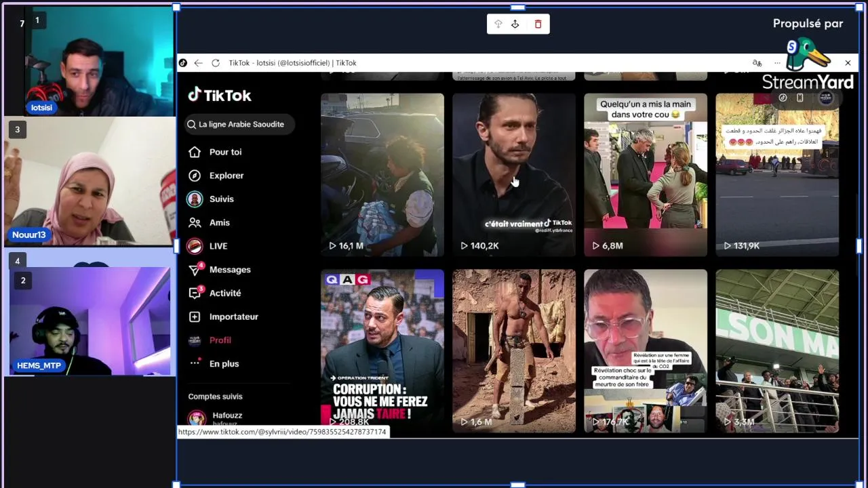Open the shirtless man video with 1,6 M views
This screenshot has width=868, height=488.
514,351
